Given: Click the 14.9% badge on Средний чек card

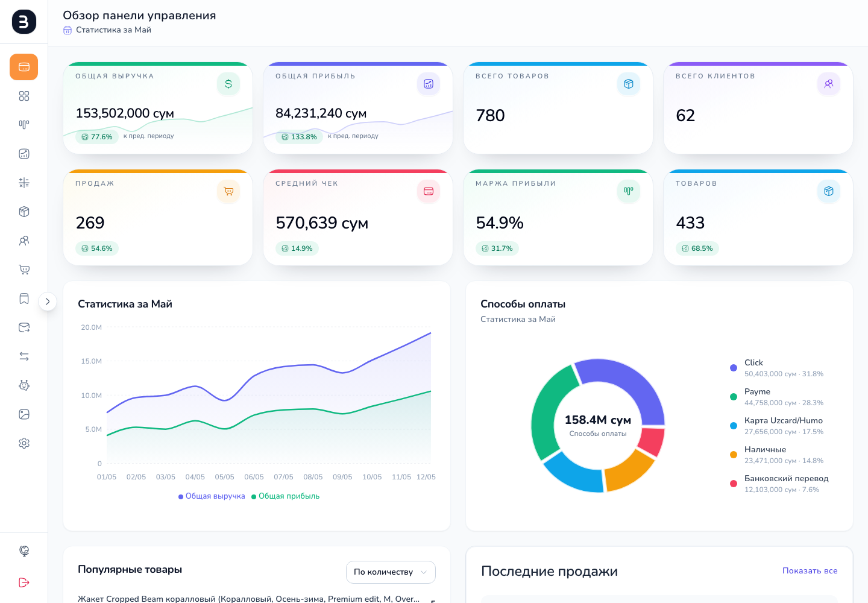Looking at the screenshot, I should coord(297,248).
